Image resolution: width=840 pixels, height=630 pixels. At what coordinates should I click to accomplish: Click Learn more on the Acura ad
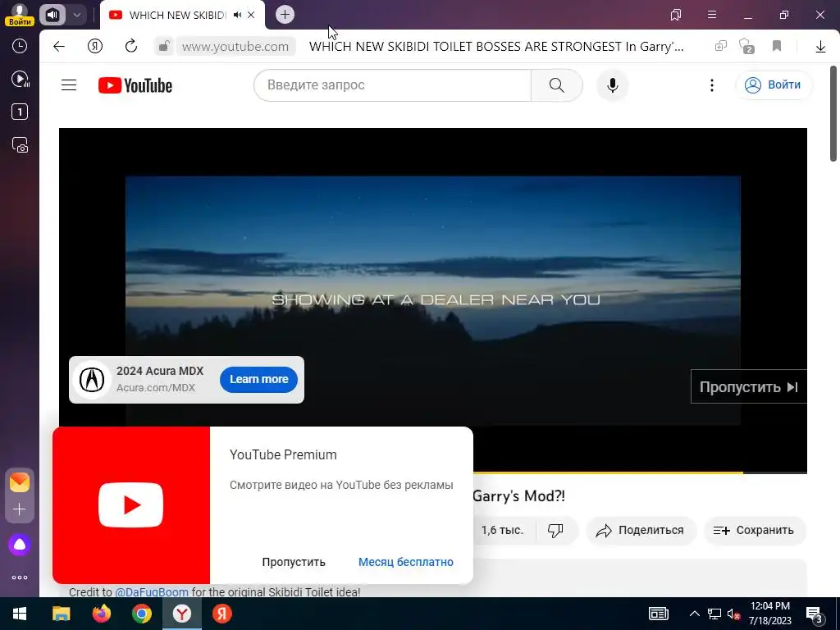tap(258, 379)
